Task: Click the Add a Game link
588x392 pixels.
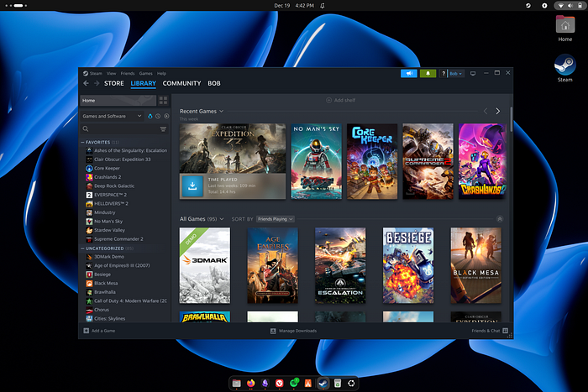Action: pos(103,331)
